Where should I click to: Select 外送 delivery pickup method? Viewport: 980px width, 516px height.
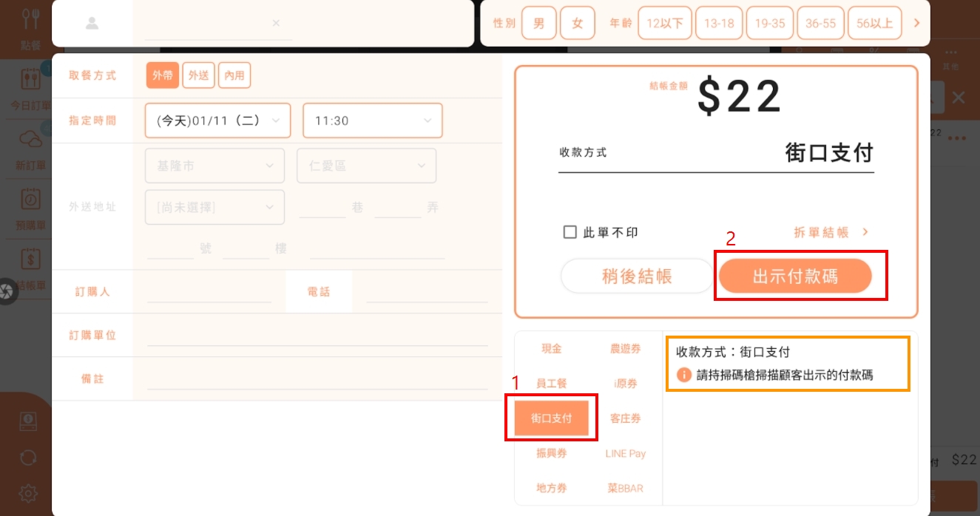(x=198, y=75)
